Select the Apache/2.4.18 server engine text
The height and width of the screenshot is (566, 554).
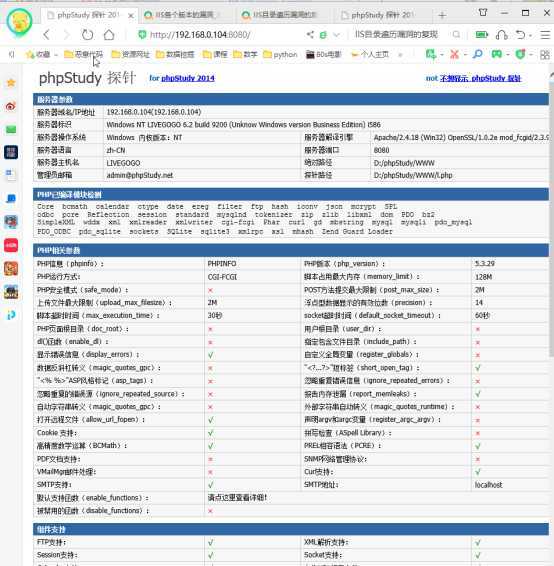click(461, 138)
